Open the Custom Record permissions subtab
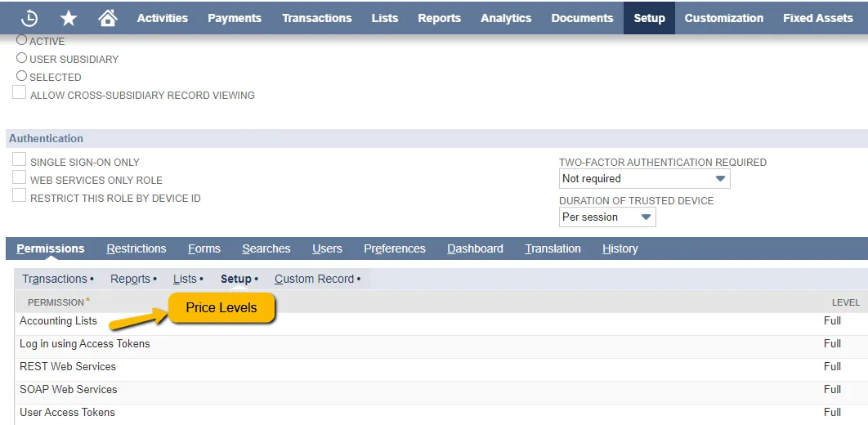The height and width of the screenshot is (425, 868). pyautogui.click(x=315, y=279)
